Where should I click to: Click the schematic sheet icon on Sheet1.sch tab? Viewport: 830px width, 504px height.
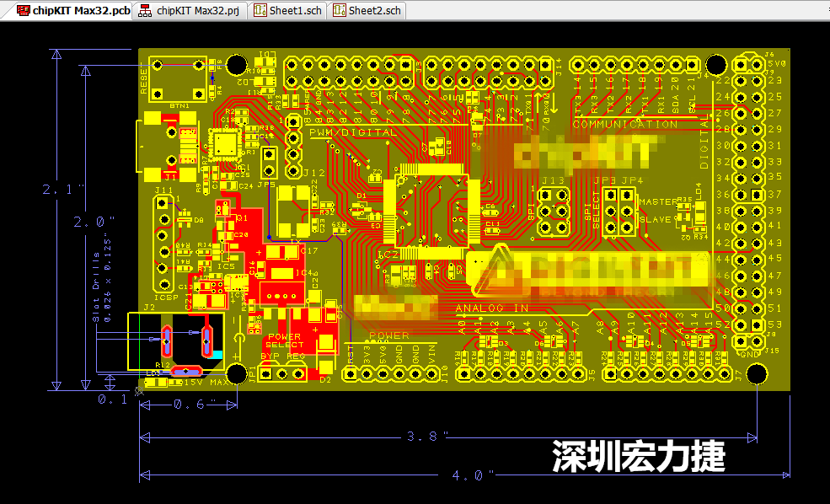tap(259, 12)
